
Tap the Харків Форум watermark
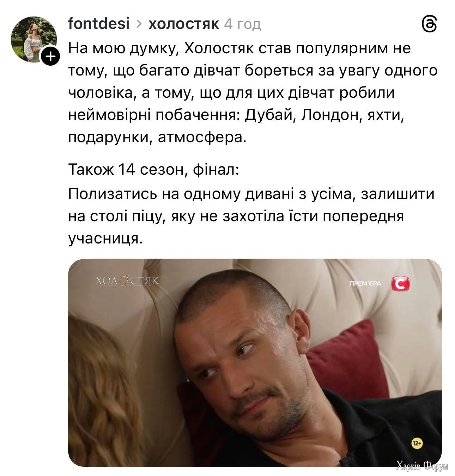pyautogui.click(x=422, y=465)
